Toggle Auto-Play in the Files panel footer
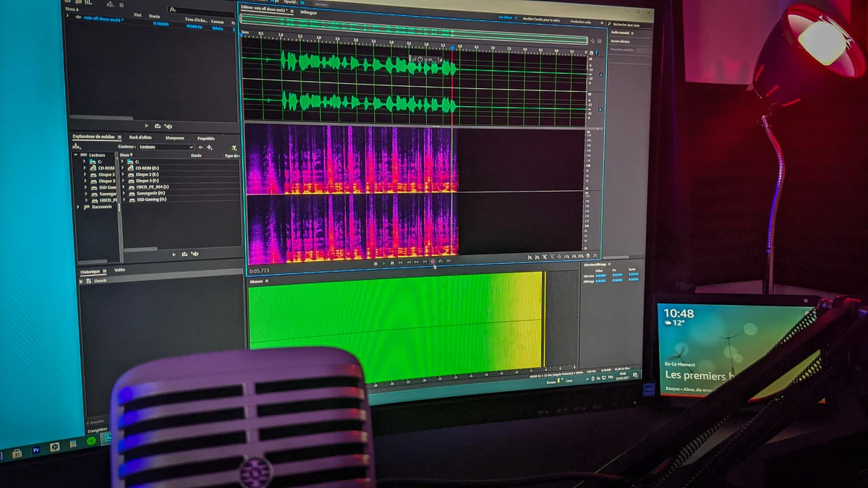This screenshot has width=868, height=488. click(x=168, y=126)
